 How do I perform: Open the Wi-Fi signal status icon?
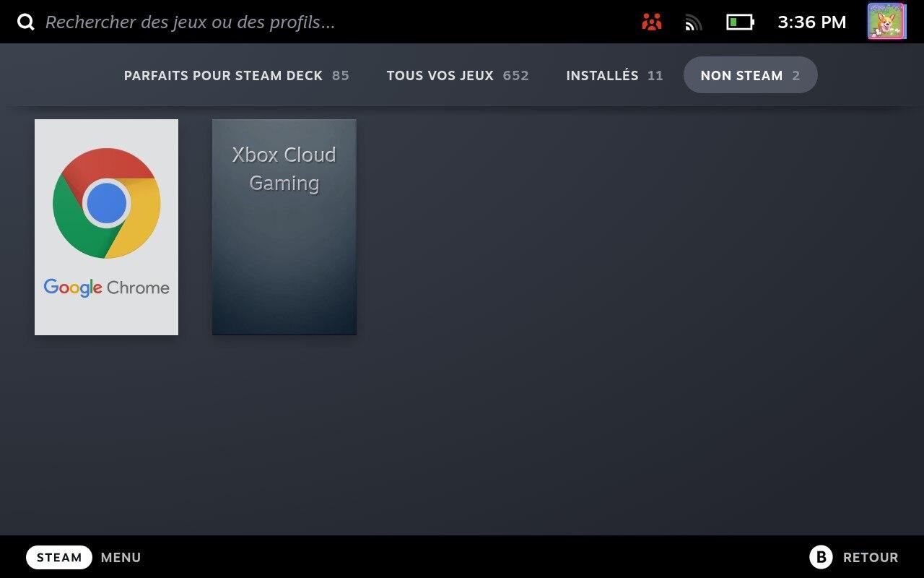[694, 23]
